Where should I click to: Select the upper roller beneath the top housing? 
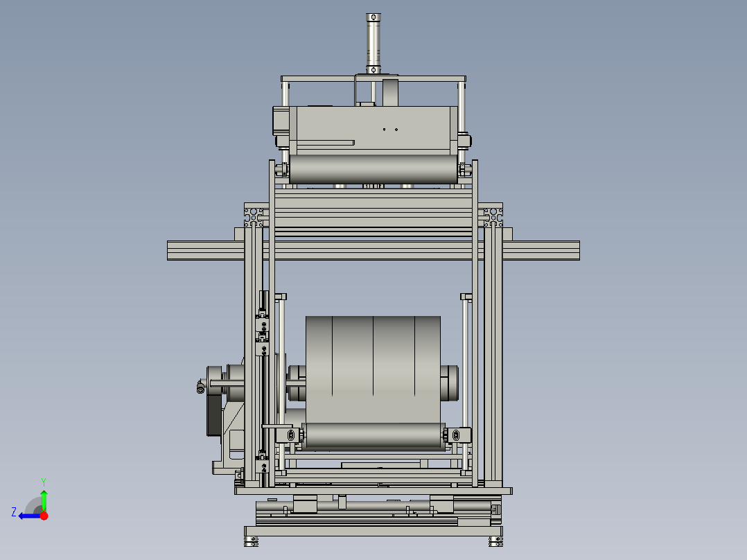point(373,169)
